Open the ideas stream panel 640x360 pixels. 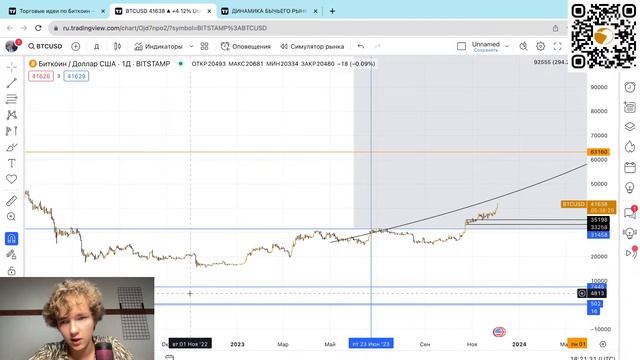[630, 233]
